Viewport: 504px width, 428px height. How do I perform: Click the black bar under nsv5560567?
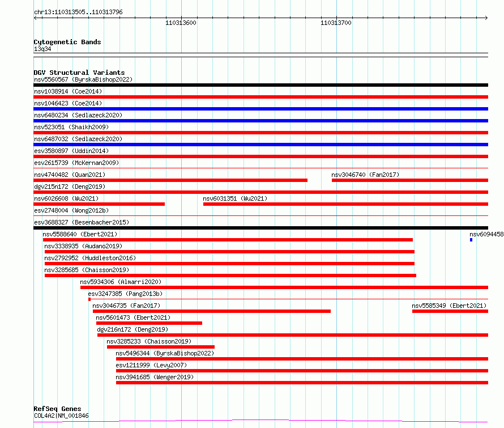tap(260, 85)
